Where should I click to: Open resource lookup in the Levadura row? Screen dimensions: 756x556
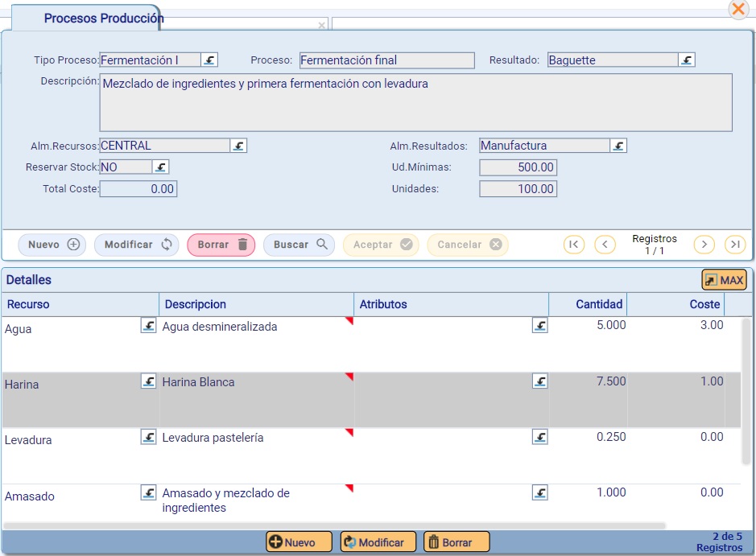[148, 437]
